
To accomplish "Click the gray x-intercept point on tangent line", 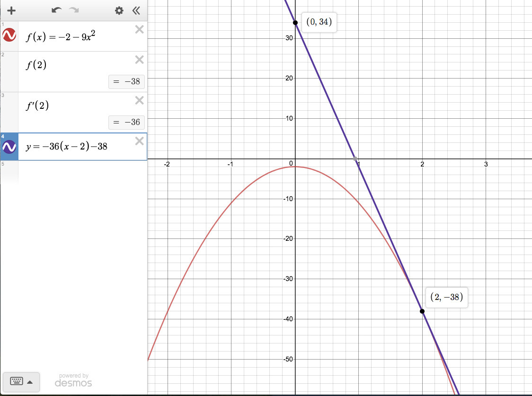I will click(355, 158).
